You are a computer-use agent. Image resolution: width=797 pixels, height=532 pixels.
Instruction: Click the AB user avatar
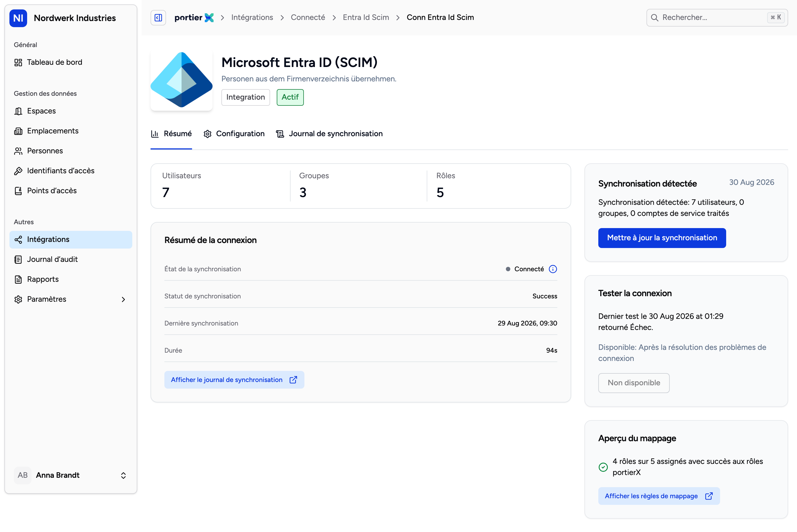click(x=23, y=475)
